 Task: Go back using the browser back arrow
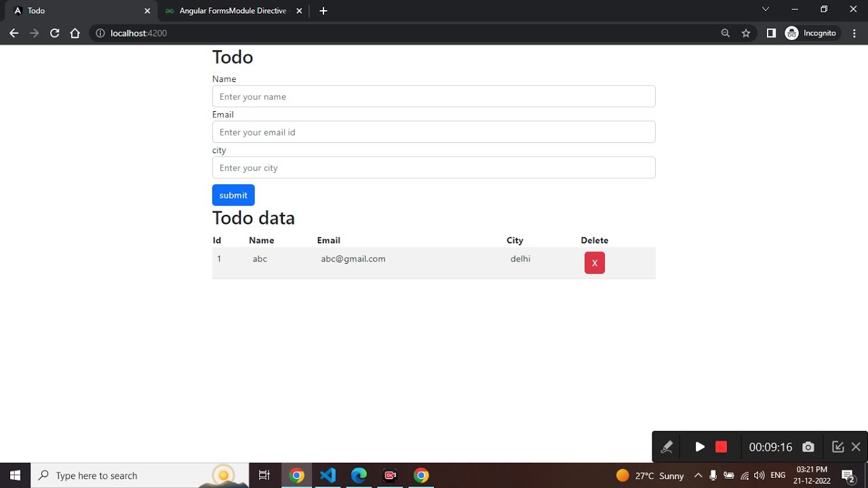14,33
